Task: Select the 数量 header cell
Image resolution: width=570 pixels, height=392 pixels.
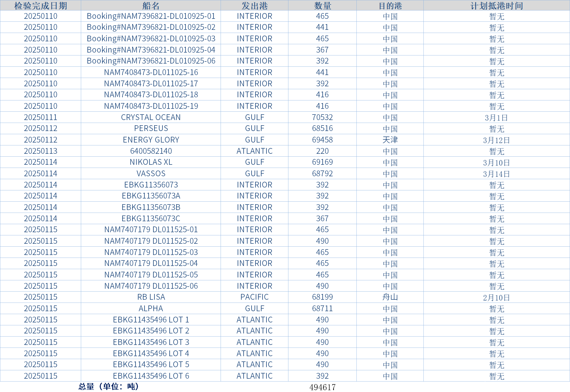Action: (322, 5)
